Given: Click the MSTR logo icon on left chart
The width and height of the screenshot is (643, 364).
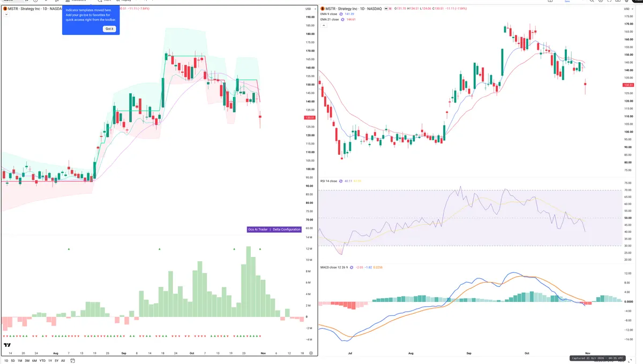Looking at the screenshot, I should click(x=5, y=9).
